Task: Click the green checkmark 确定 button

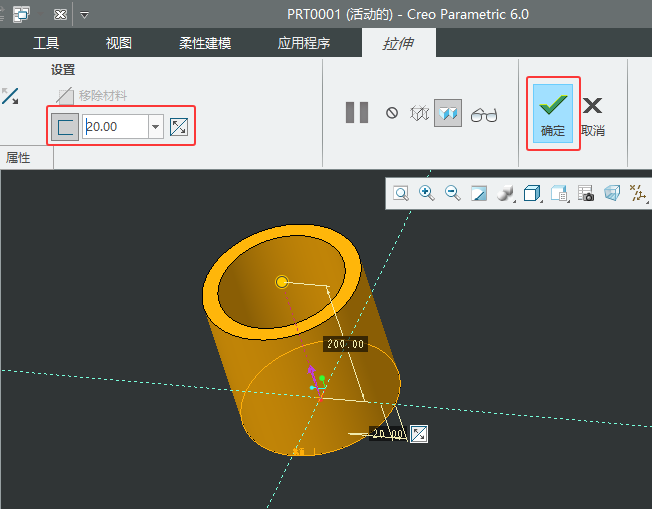Action: pyautogui.click(x=553, y=114)
